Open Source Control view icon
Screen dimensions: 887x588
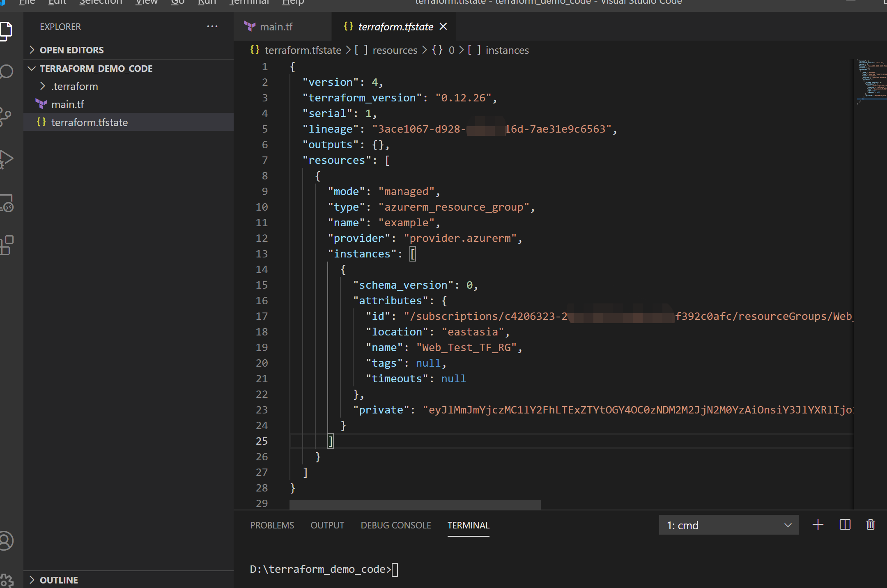(7, 116)
